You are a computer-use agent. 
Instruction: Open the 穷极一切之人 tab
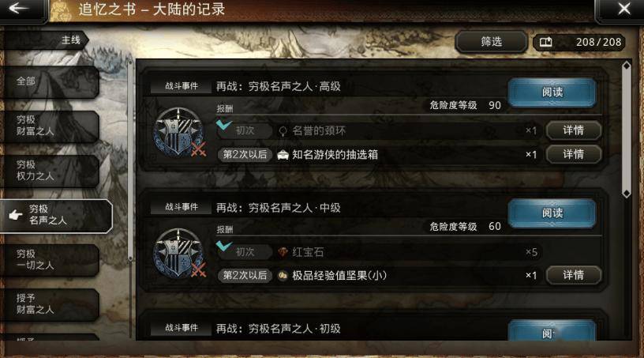tap(49, 260)
